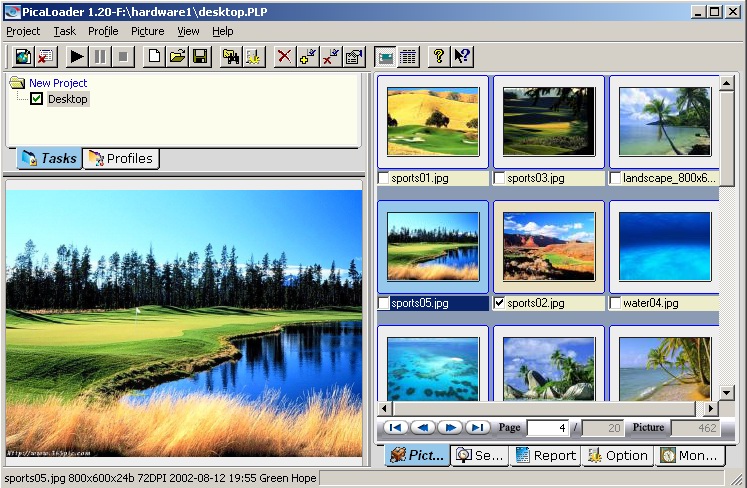Open the Picture menu
Viewport: 747px width, 488px height.
click(x=147, y=31)
